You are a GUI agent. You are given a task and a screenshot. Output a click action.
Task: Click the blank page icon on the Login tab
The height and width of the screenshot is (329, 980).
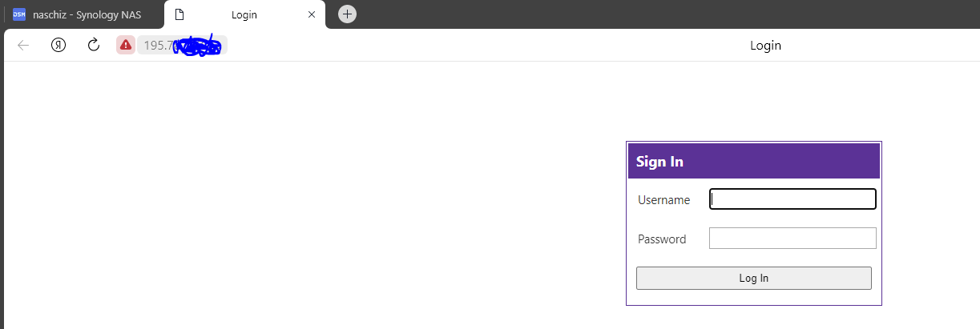tap(179, 14)
